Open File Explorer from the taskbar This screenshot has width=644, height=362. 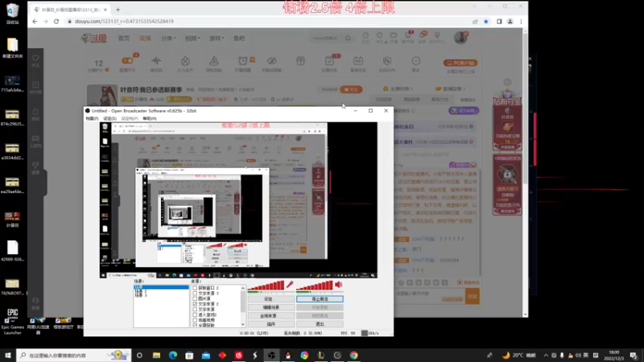pos(156,356)
